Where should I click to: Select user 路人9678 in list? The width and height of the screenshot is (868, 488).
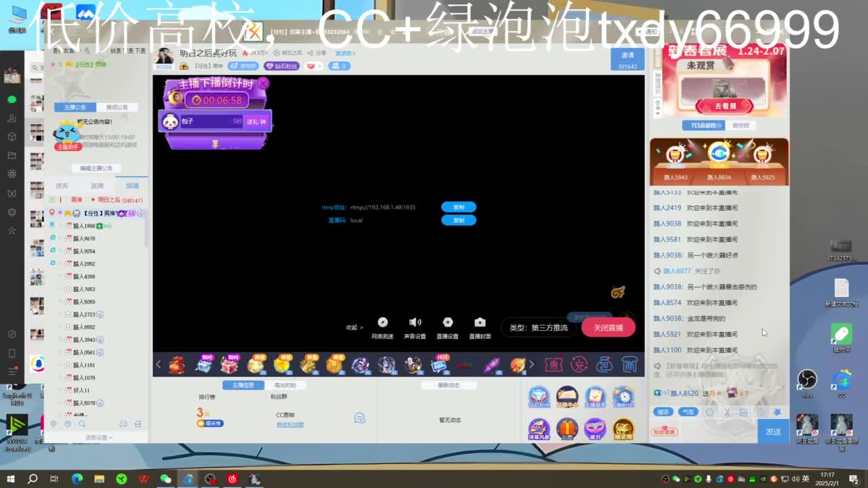click(x=84, y=239)
